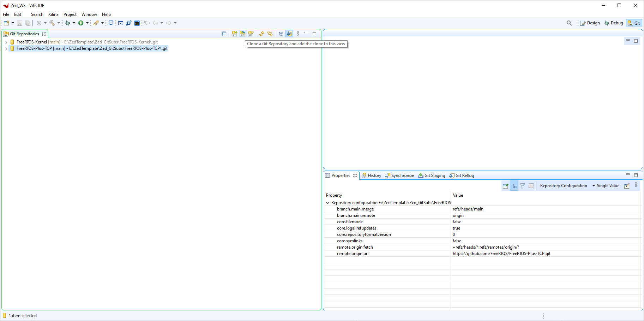Switch to the Git perspective

tap(634, 23)
